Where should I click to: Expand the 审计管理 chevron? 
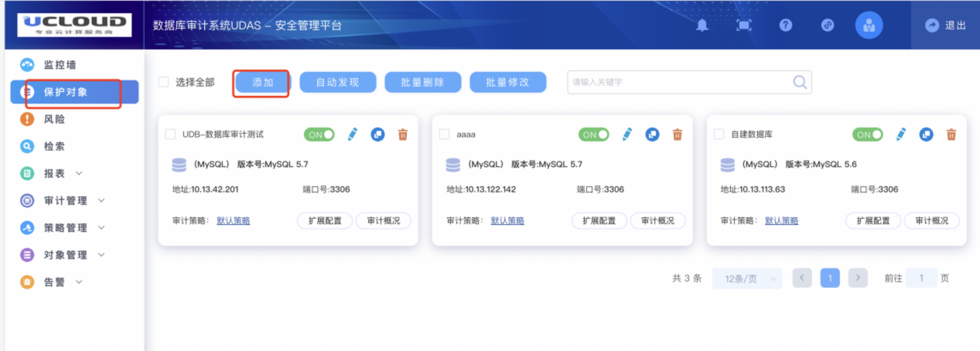click(102, 200)
